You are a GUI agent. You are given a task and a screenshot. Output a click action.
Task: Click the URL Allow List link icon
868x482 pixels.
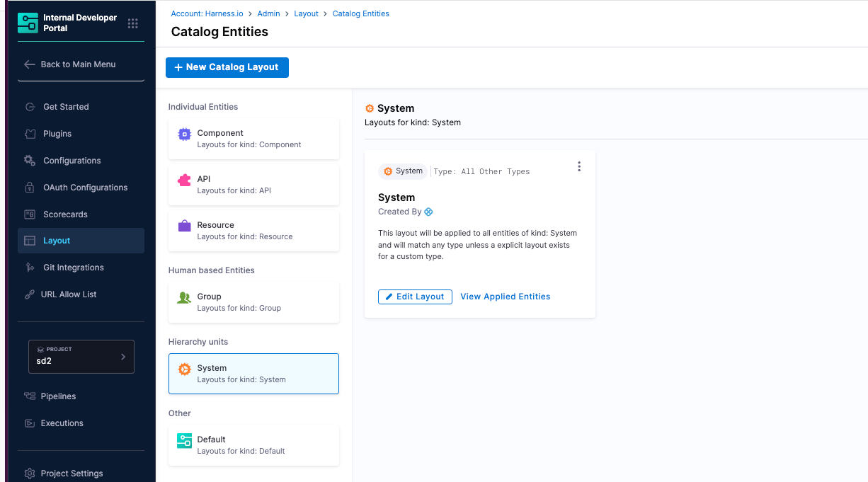[30, 294]
